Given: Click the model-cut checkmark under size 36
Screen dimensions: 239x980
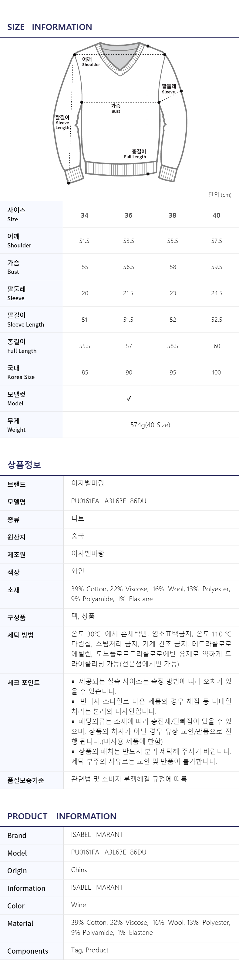Looking at the screenshot, I should tap(129, 398).
